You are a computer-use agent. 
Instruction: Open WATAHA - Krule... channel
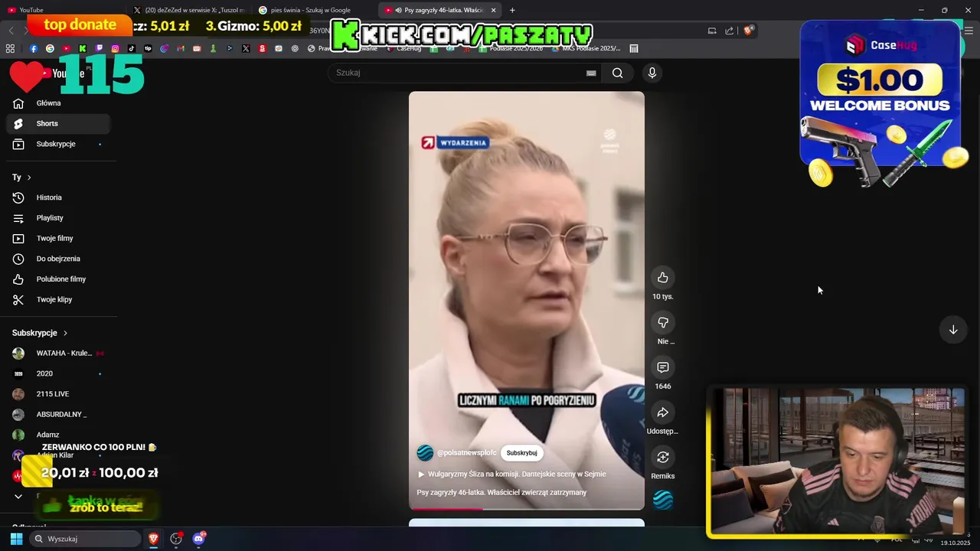click(58, 354)
